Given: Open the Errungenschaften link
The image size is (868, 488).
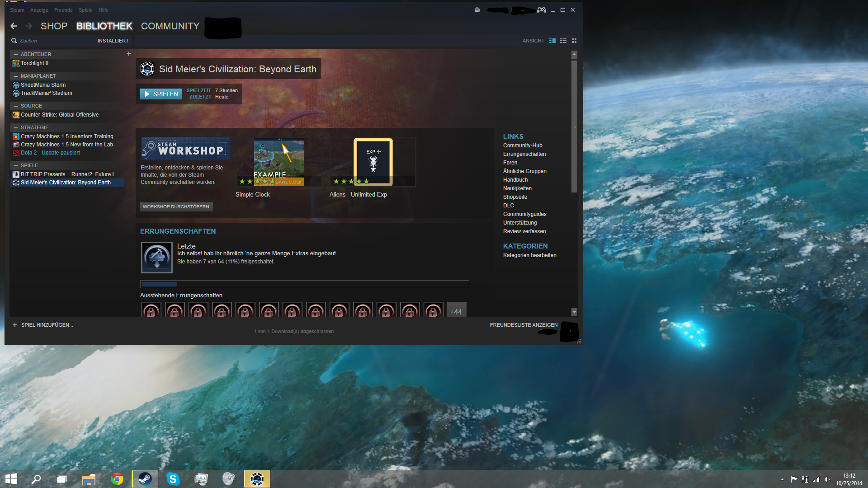Looking at the screenshot, I should (x=524, y=154).
